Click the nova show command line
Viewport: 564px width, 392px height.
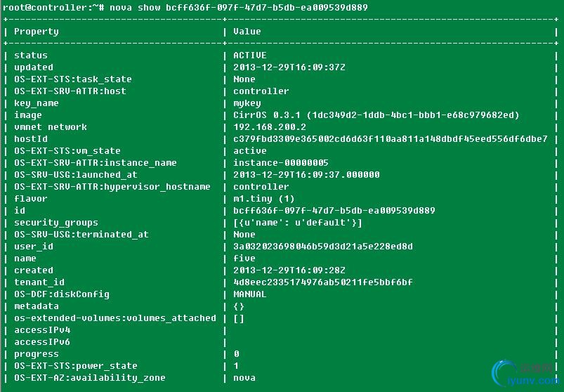tap(184, 7)
